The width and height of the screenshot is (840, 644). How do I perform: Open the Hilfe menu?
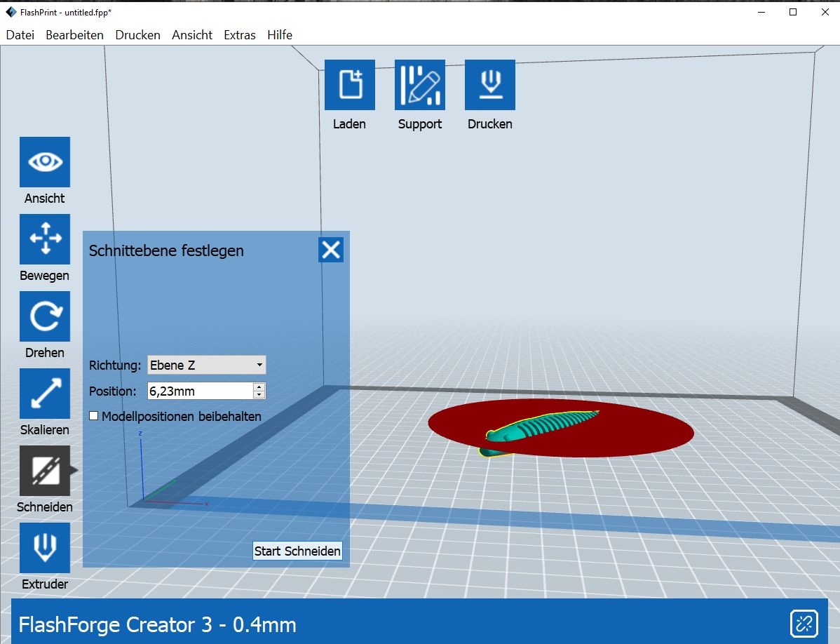tap(280, 35)
